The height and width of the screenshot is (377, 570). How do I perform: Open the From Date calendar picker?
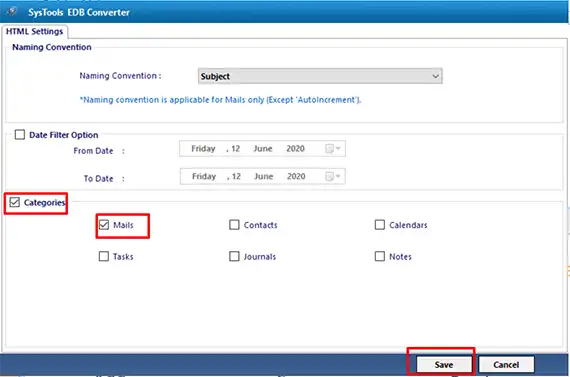333,149
